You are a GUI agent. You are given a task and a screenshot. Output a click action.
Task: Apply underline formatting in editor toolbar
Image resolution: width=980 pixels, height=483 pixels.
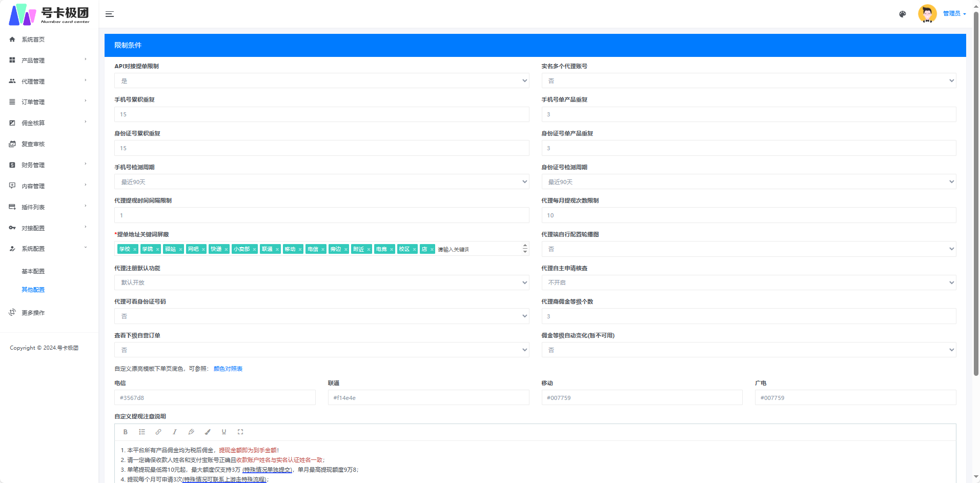[x=224, y=432]
